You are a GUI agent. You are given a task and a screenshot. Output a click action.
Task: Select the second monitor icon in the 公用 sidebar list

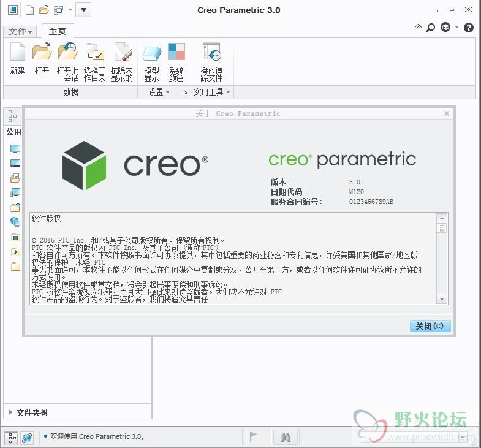pos(15,163)
